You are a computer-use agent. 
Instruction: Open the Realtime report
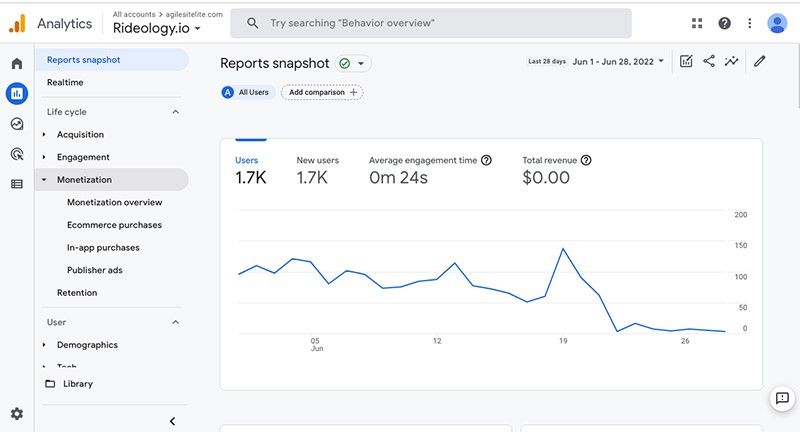point(65,82)
